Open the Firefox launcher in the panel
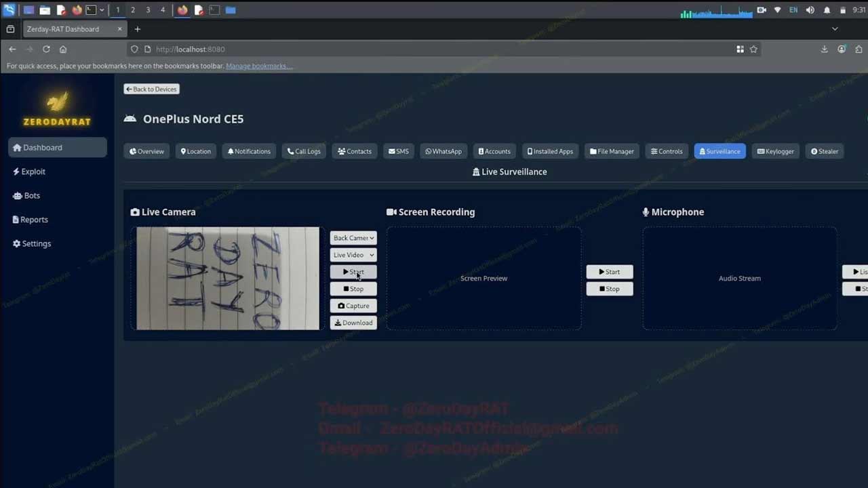 (x=77, y=10)
